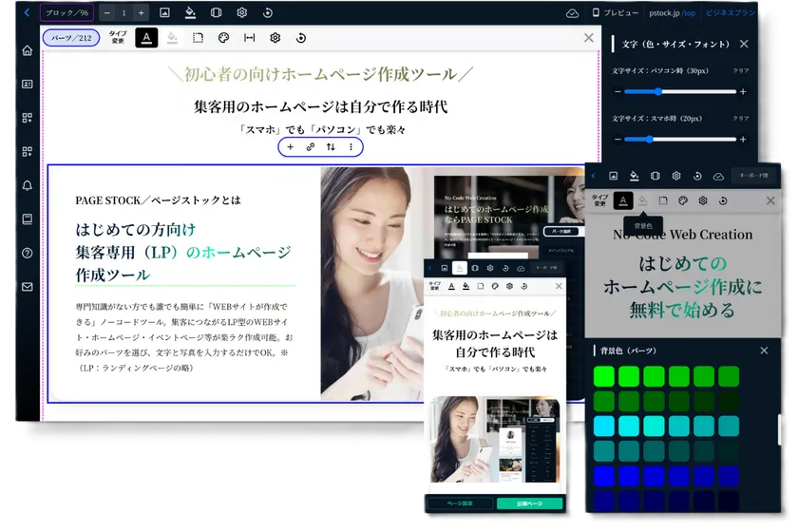Click クリア for the パソコン時 font size
This screenshot has width=798, height=532.
741,70
